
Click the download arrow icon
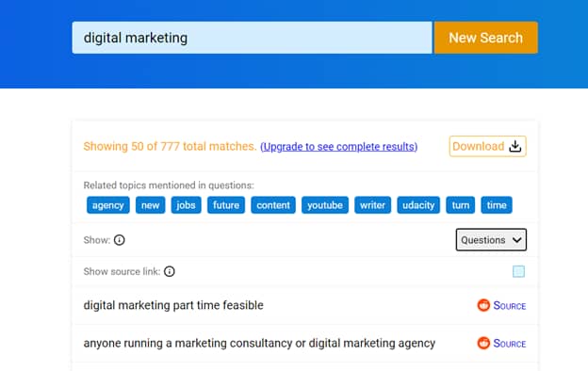coord(514,146)
